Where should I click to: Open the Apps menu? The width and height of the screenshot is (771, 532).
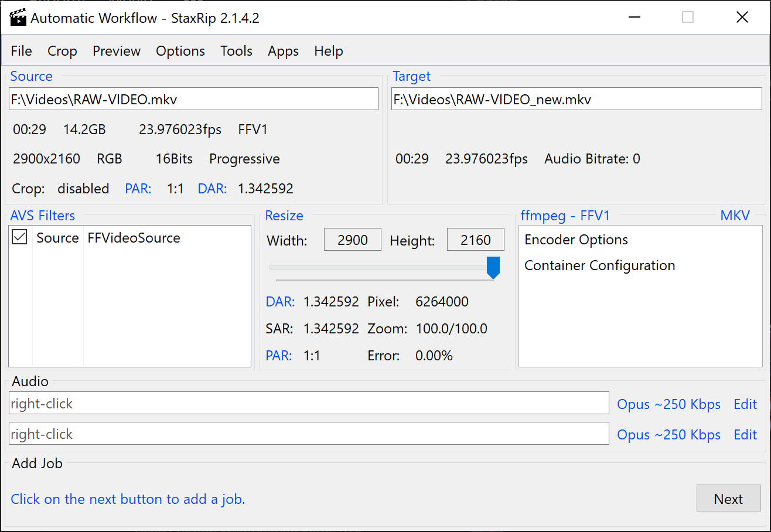tap(283, 51)
